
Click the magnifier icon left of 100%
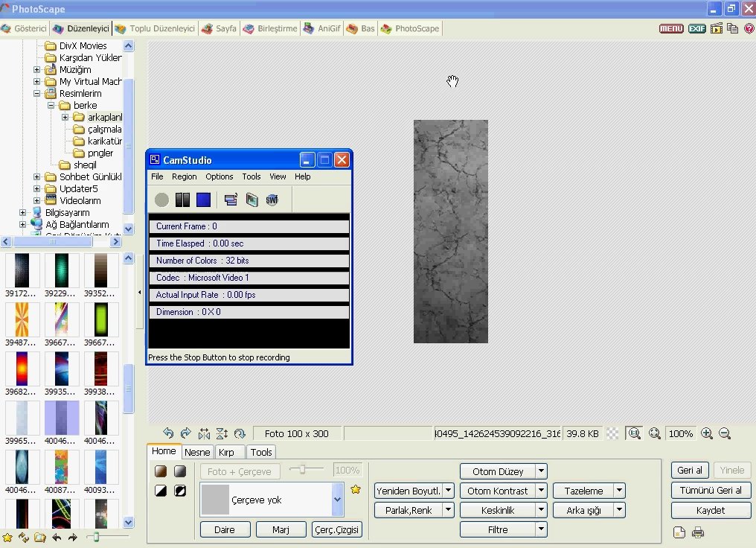(654, 433)
